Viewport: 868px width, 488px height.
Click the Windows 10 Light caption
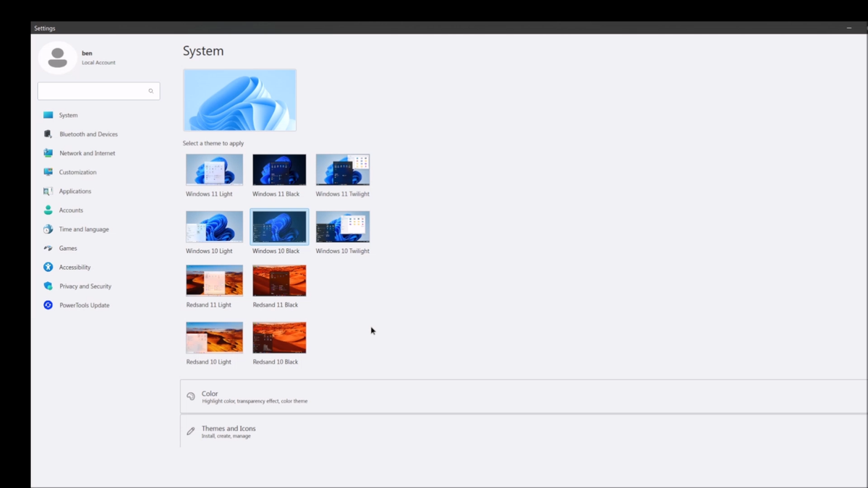point(209,251)
